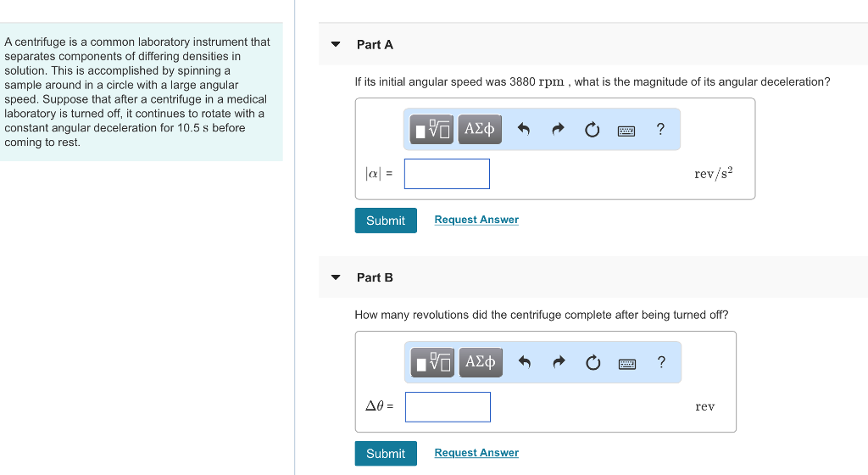868x475 pixels.
Task: Click undo arrow in Part A toolbar
Action: point(524,130)
